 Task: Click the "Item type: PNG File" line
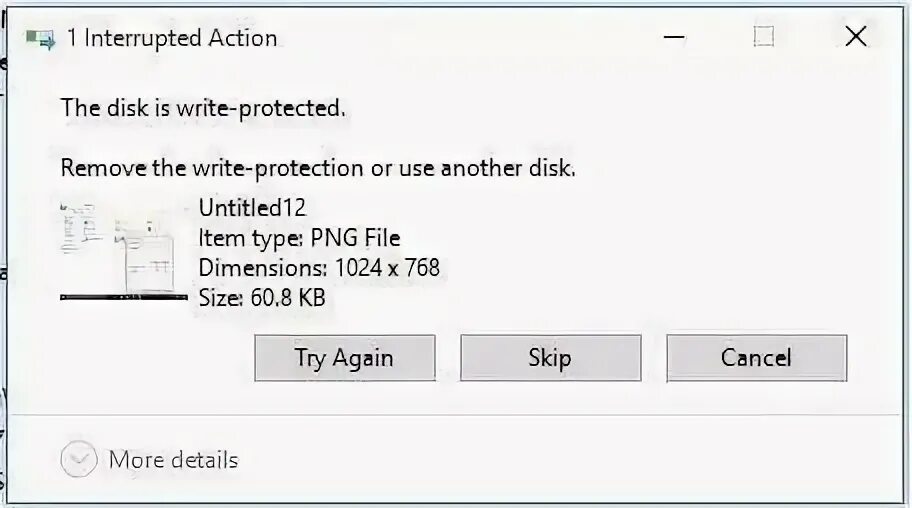pyautogui.click(x=299, y=238)
